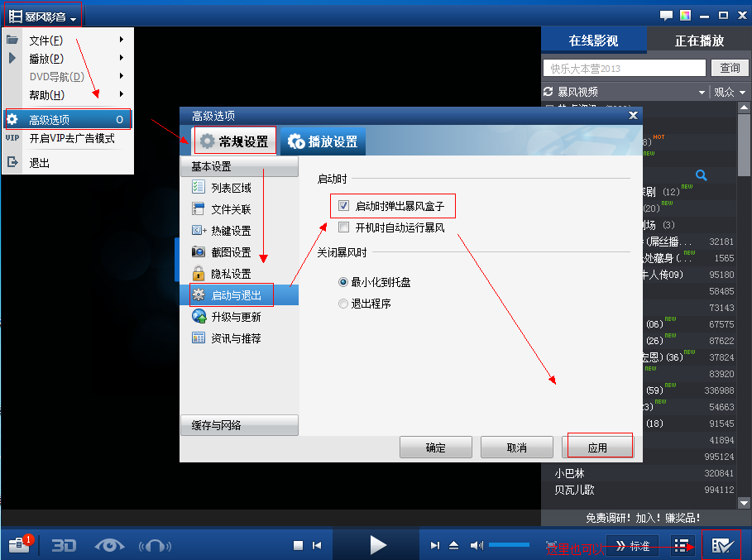This screenshot has width=752, height=560.
Task: Select 隐私设置 in the settings list
Action: click(x=230, y=274)
